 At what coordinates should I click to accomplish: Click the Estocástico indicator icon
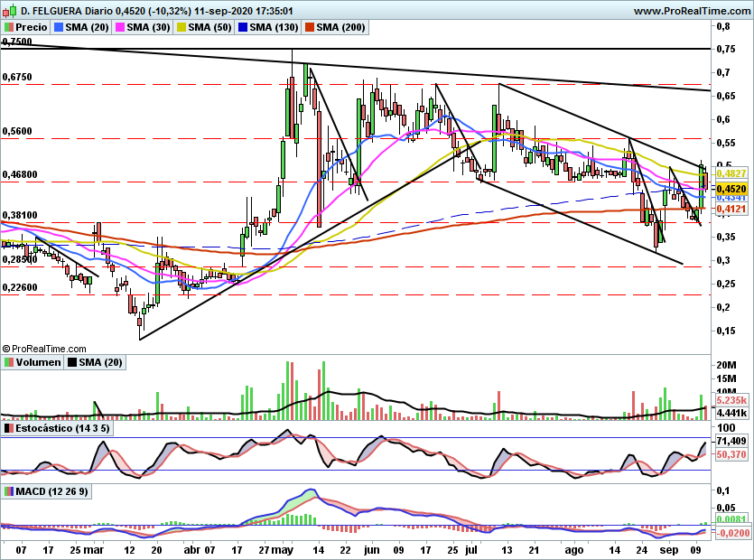coord(9,427)
